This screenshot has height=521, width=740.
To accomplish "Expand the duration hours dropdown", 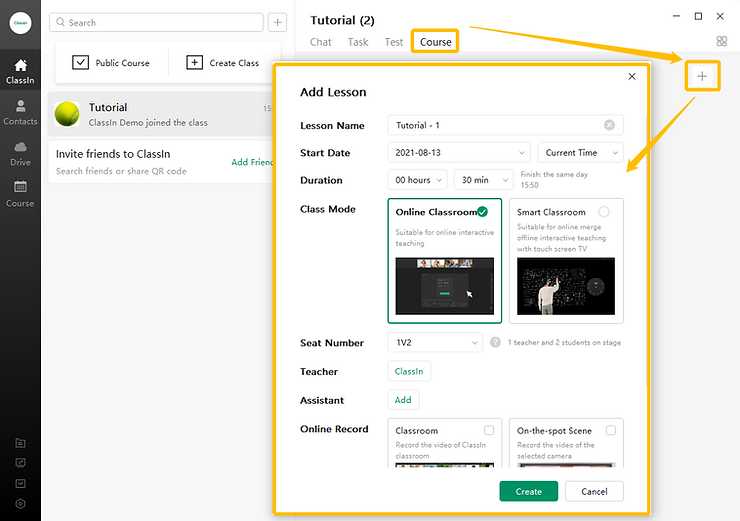I will tap(417, 180).
